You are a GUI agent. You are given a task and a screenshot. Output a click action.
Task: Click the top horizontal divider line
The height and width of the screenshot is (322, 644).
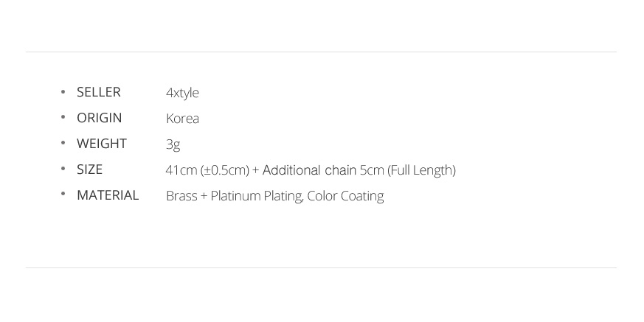321,52
